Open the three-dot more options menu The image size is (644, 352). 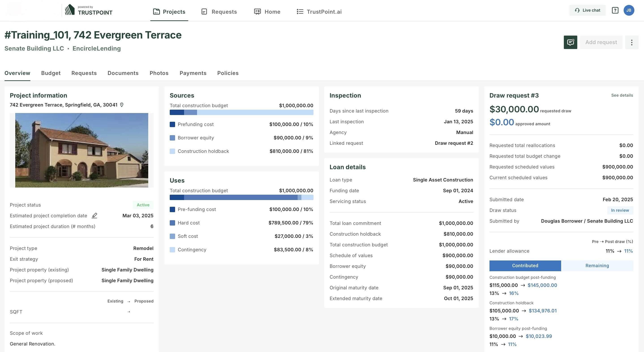631,42
